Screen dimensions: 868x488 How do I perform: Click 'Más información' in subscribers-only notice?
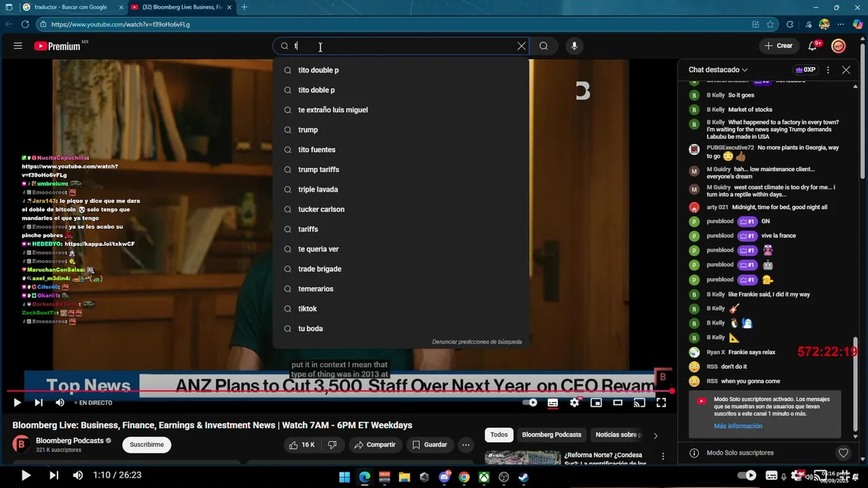pos(738,426)
